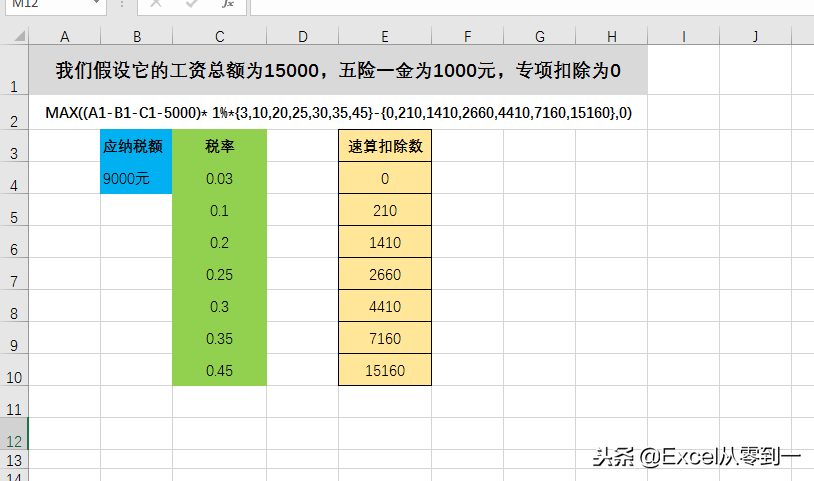Select column F header
The height and width of the screenshot is (481, 814).
[x=468, y=36]
